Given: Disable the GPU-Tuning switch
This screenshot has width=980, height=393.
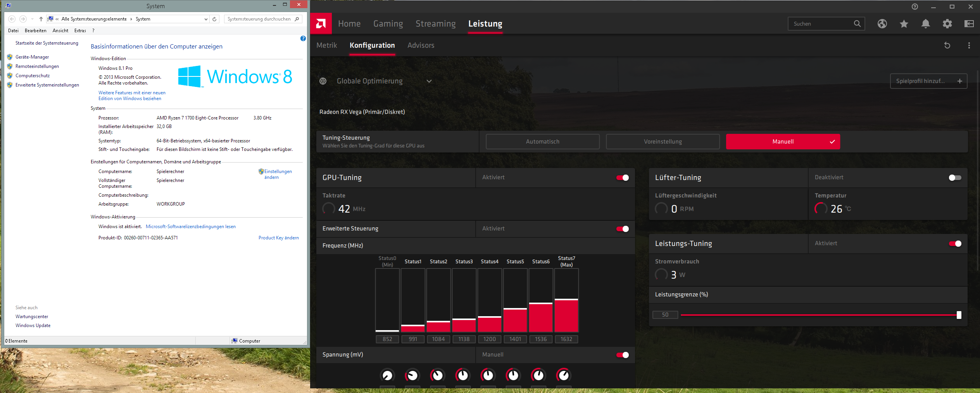Looking at the screenshot, I should click(623, 178).
